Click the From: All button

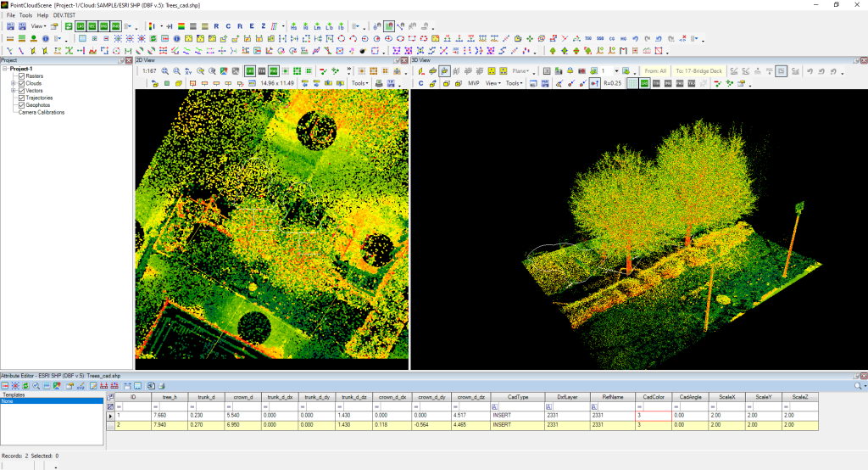[655, 71]
